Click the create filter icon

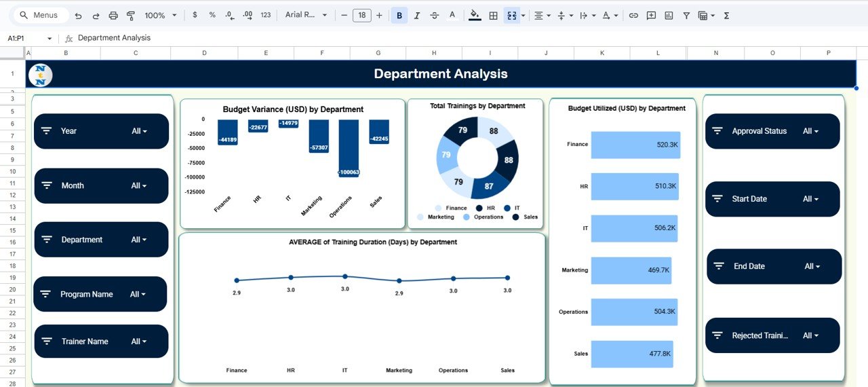(686, 15)
